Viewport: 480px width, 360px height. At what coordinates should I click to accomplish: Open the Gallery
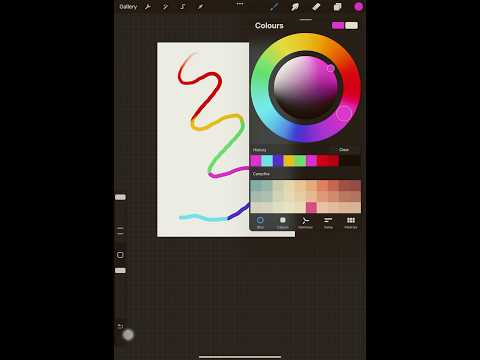click(x=128, y=7)
